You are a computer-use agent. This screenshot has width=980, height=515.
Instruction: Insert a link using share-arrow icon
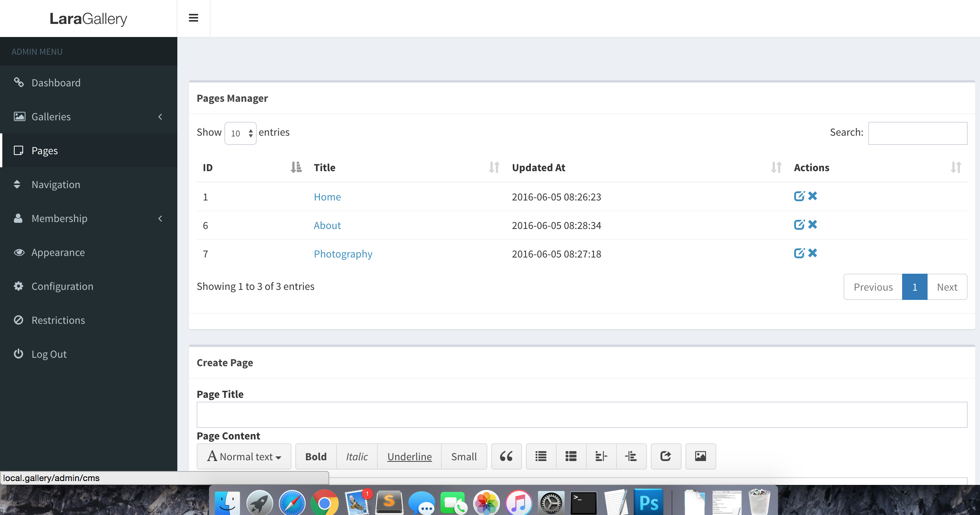pyautogui.click(x=666, y=456)
